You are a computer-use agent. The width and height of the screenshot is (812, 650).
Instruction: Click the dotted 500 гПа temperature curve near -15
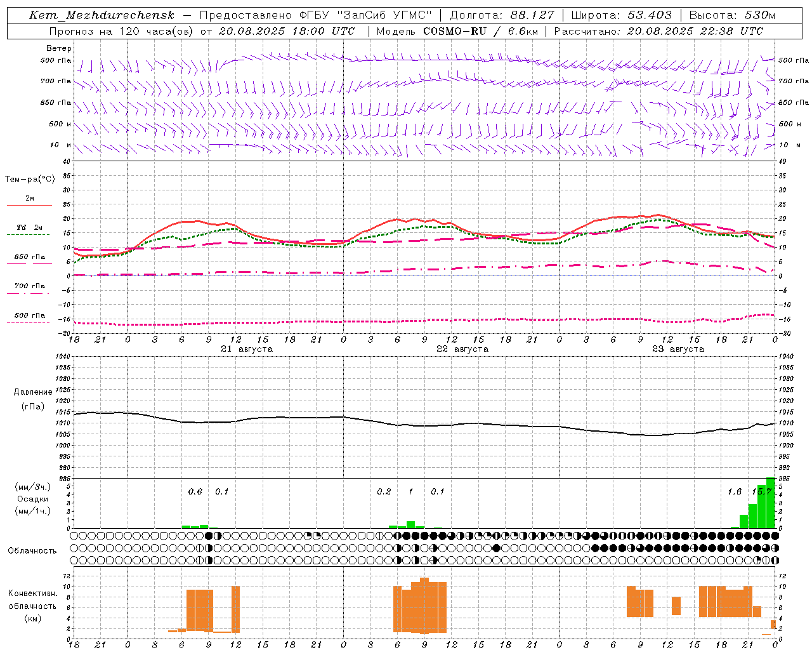(424, 321)
